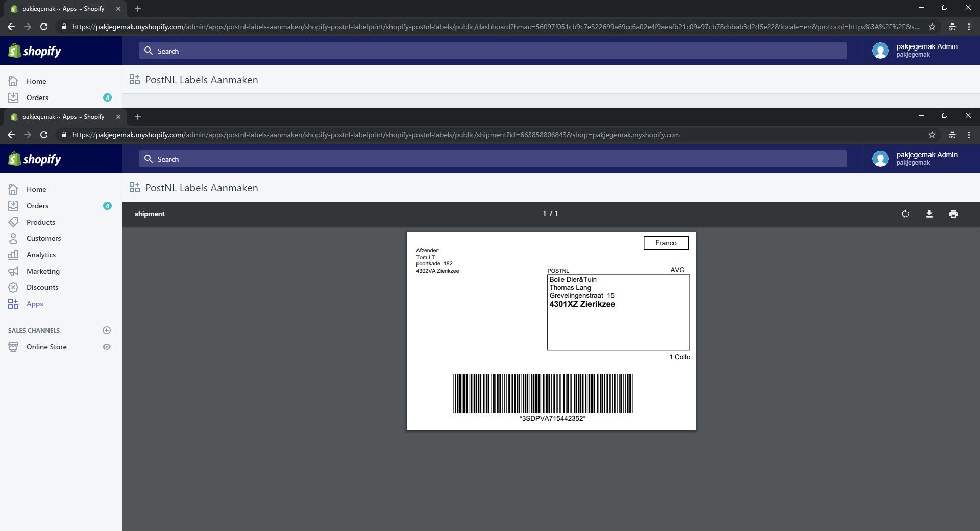The image size is (980, 531).
Task: Click the shipment URL address bar
Action: pyautogui.click(x=493, y=135)
